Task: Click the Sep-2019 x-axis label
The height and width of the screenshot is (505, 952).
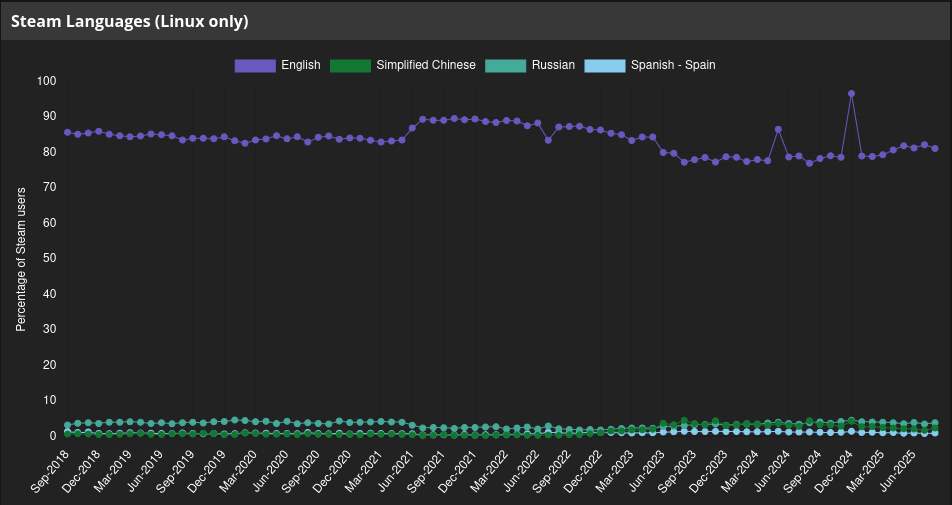Action: [x=175, y=472]
